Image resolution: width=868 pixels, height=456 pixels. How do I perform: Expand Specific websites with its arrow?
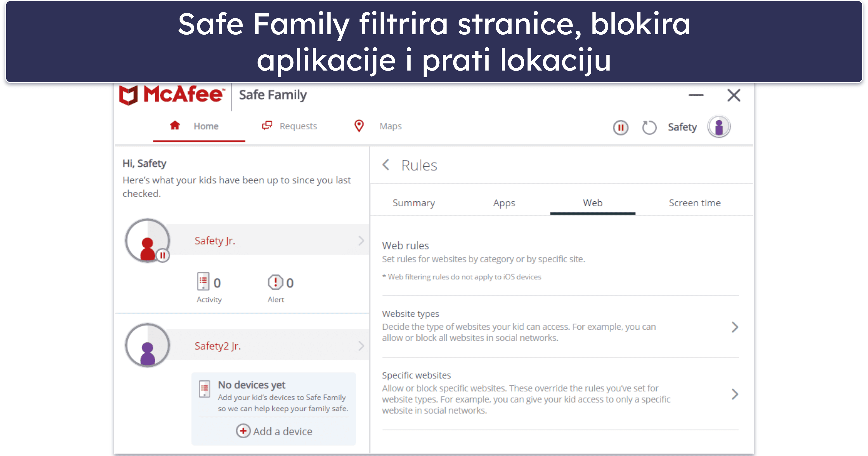[735, 394]
